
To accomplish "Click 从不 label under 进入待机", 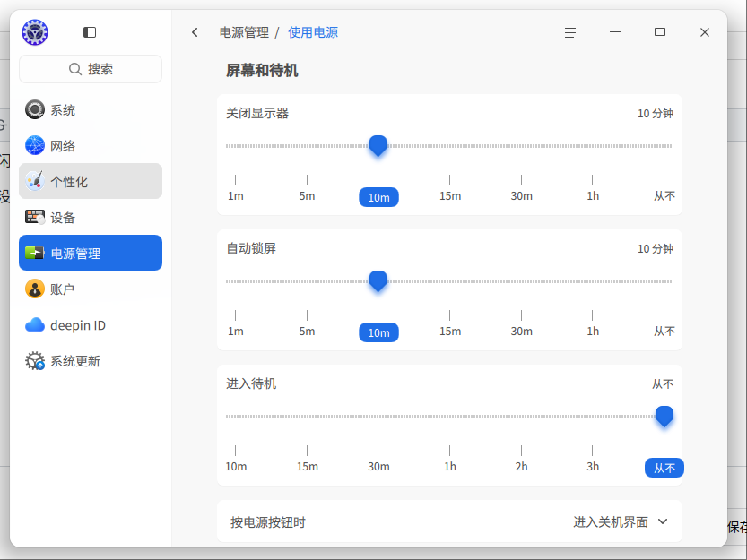I will pyautogui.click(x=664, y=468).
